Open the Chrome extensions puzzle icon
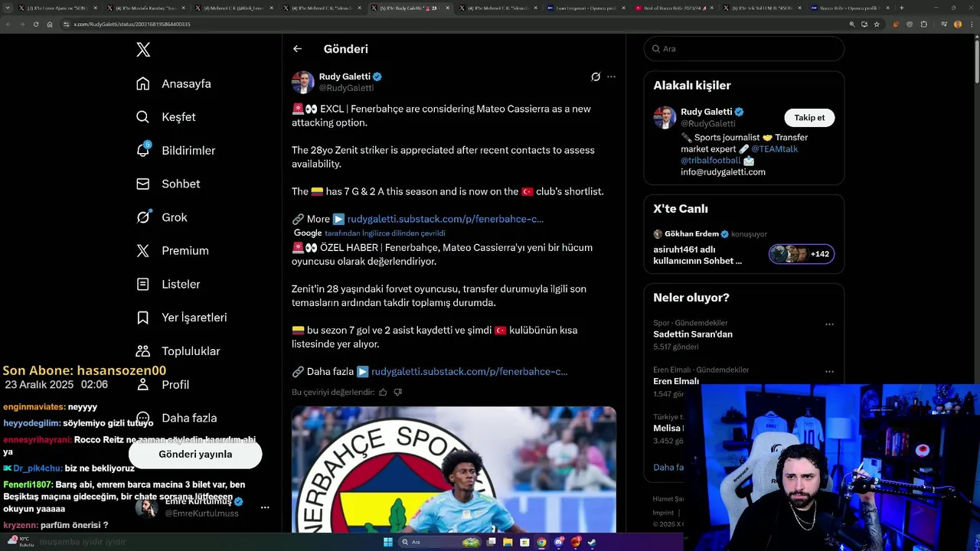This screenshot has height=551, width=980. (924, 24)
